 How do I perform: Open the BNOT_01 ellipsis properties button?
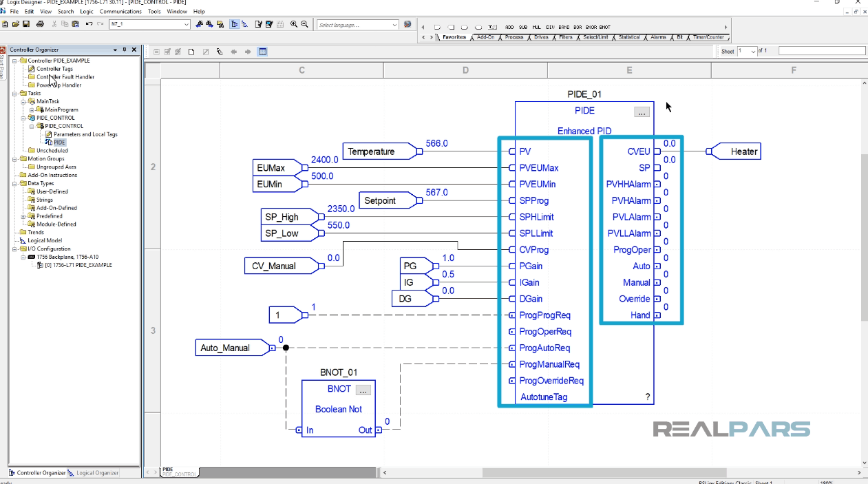point(362,389)
